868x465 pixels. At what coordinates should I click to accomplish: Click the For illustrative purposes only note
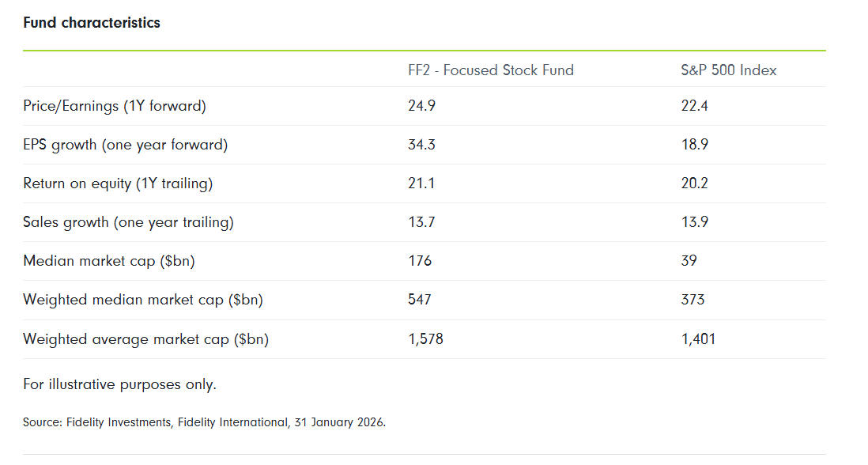click(x=119, y=385)
